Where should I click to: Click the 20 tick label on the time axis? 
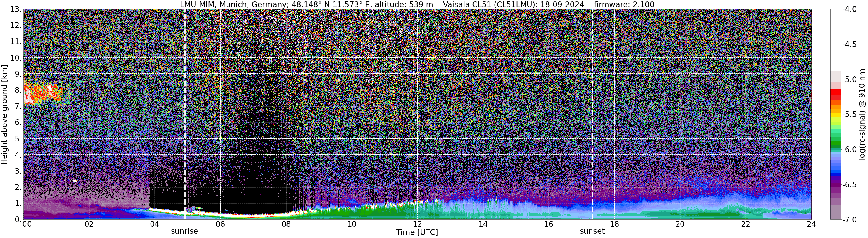680,224
